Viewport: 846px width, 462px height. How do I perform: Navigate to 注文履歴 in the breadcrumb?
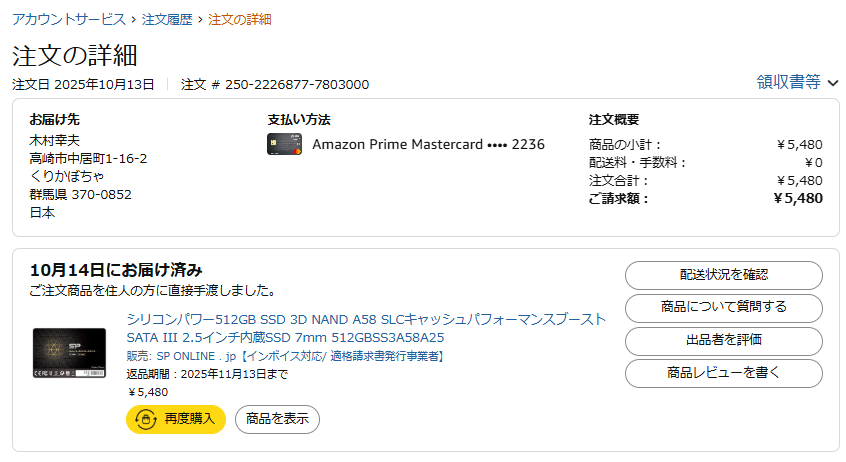(x=167, y=20)
